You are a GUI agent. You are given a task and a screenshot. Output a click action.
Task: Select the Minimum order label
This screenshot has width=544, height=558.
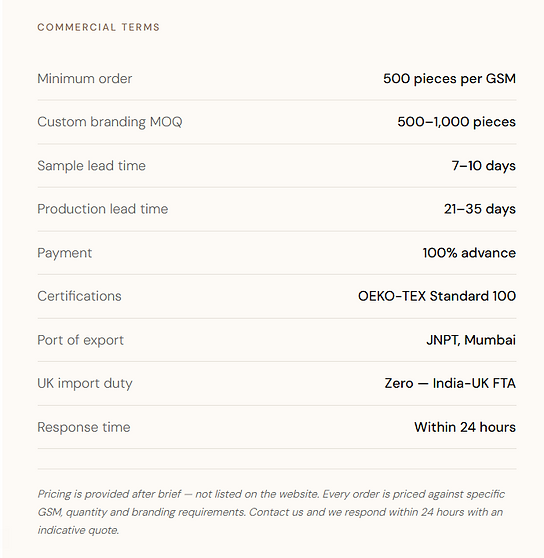(85, 79)
